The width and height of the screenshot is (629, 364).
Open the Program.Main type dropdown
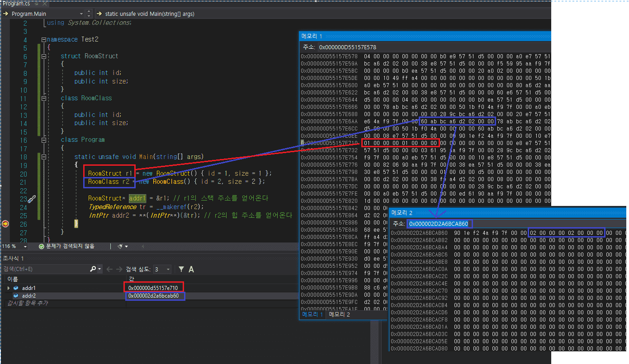(81, 14)
